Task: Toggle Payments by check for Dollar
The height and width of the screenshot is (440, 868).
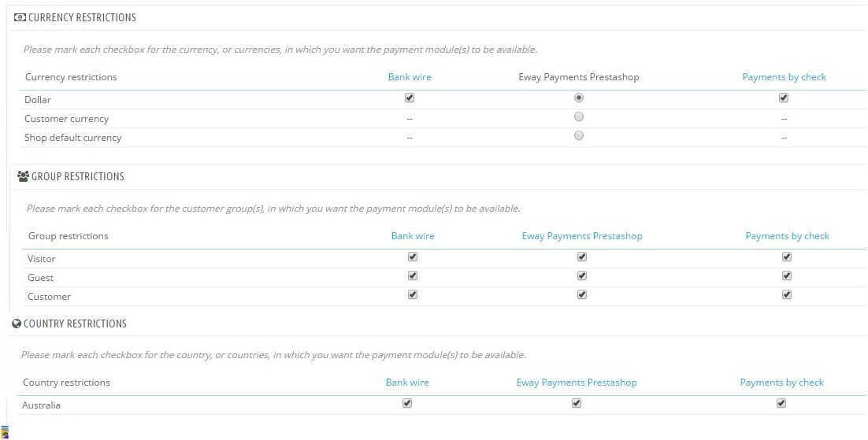Action: tap(784, 98)
